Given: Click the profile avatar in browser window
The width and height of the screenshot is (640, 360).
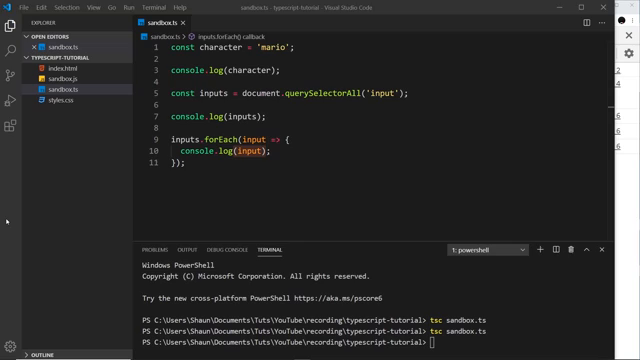Looking at the screenshot, I should (622, 20).
